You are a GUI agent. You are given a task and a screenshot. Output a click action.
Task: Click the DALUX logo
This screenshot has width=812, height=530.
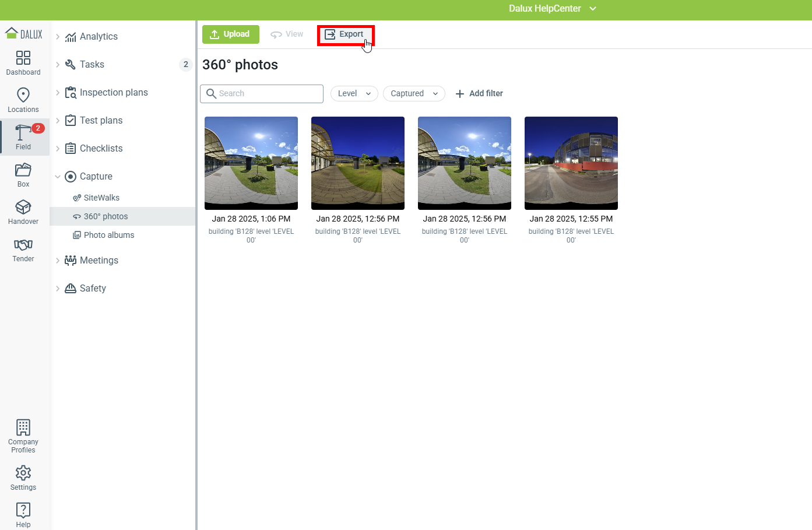click(x=24, y=34)
